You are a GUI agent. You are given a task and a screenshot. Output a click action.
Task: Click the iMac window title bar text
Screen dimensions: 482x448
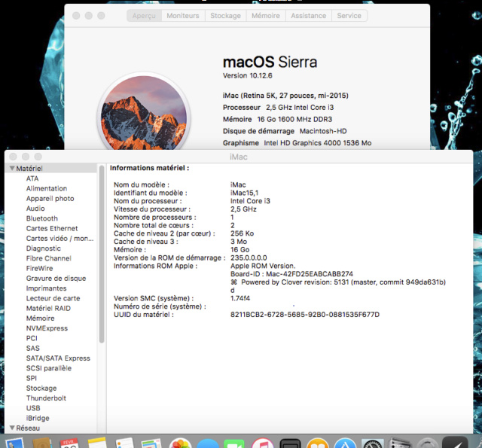point(239,157)
